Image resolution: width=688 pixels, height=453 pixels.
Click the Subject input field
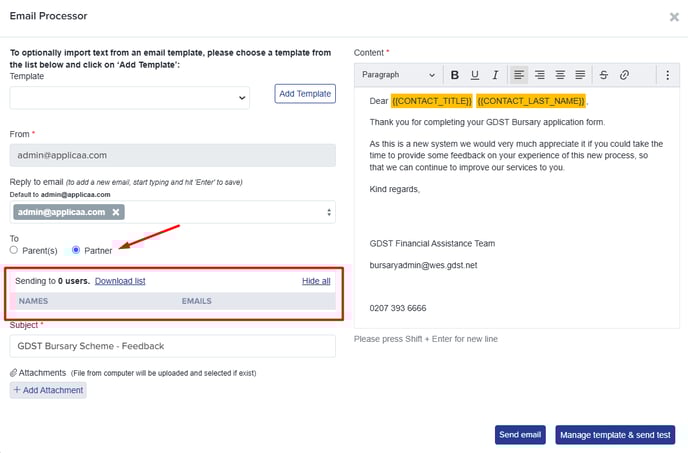(172, 346)
